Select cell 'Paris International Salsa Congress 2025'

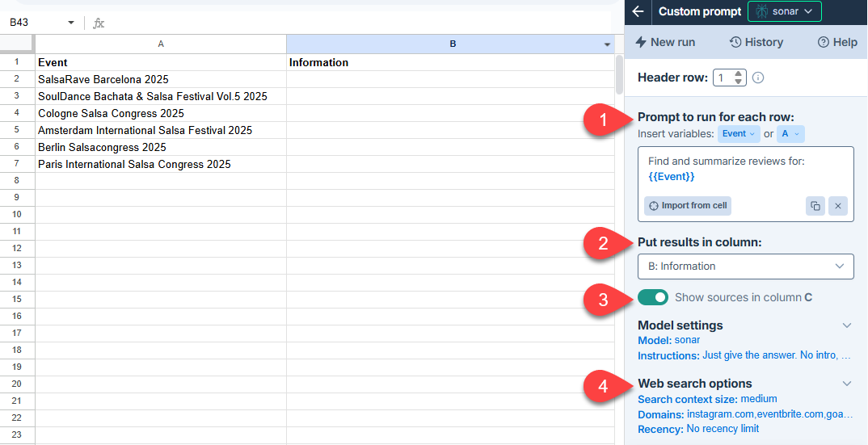pos(161,165)
